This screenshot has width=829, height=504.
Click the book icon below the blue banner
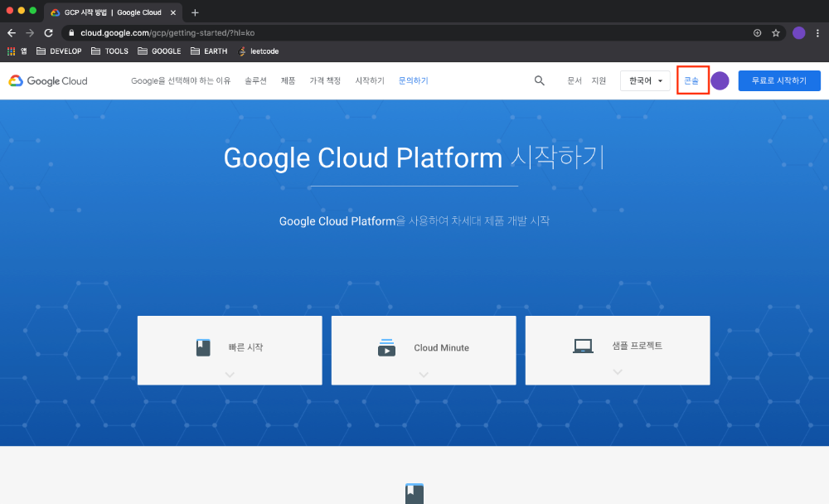tap(414, 493)
